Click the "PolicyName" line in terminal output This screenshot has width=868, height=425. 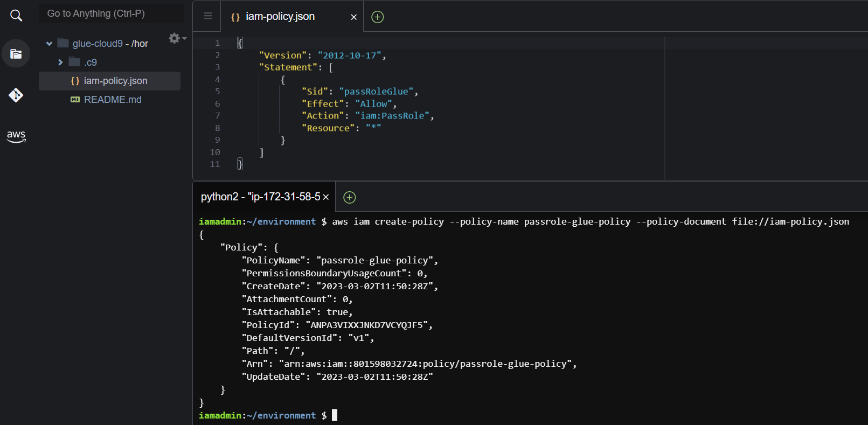coord(340,260)
